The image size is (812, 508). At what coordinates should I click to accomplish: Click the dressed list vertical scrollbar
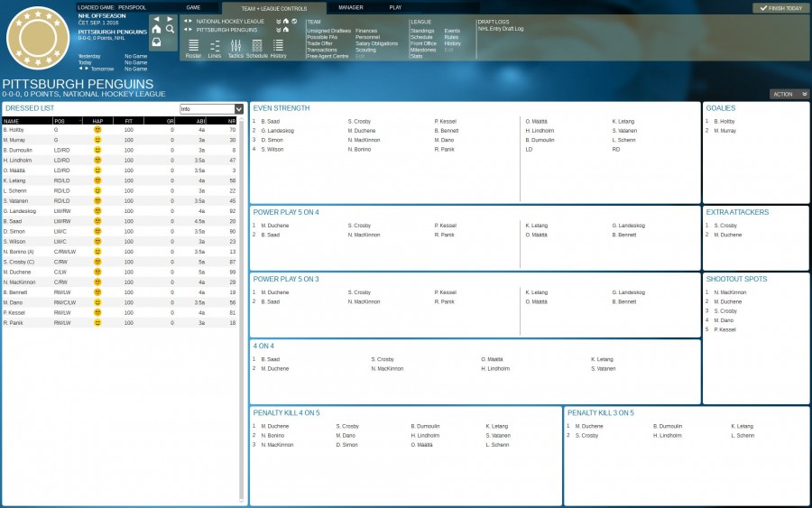point(241,309)
